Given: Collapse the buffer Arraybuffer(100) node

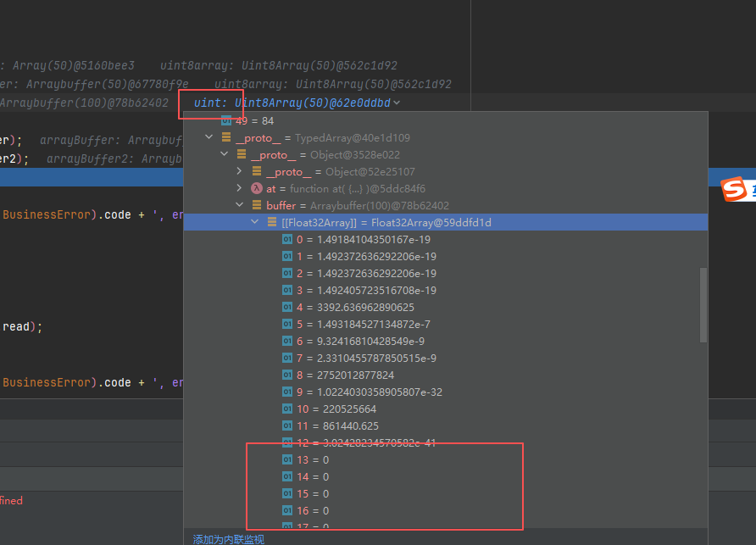Looking at the screenshot, I should tap(240, 205).
